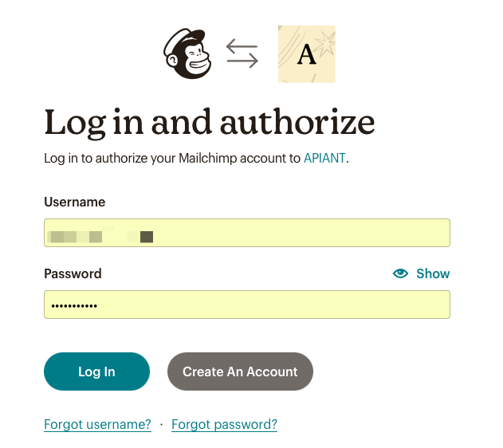Screen dimensions: 503x448
Task: Click the word Mailchimp in the description
Action: coord(212,158)
